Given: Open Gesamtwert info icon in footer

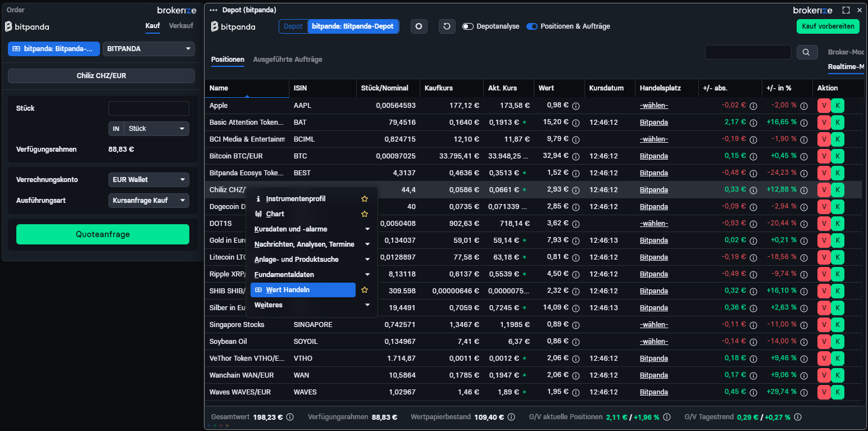Looking at the screenshot, I should point(290,417).
